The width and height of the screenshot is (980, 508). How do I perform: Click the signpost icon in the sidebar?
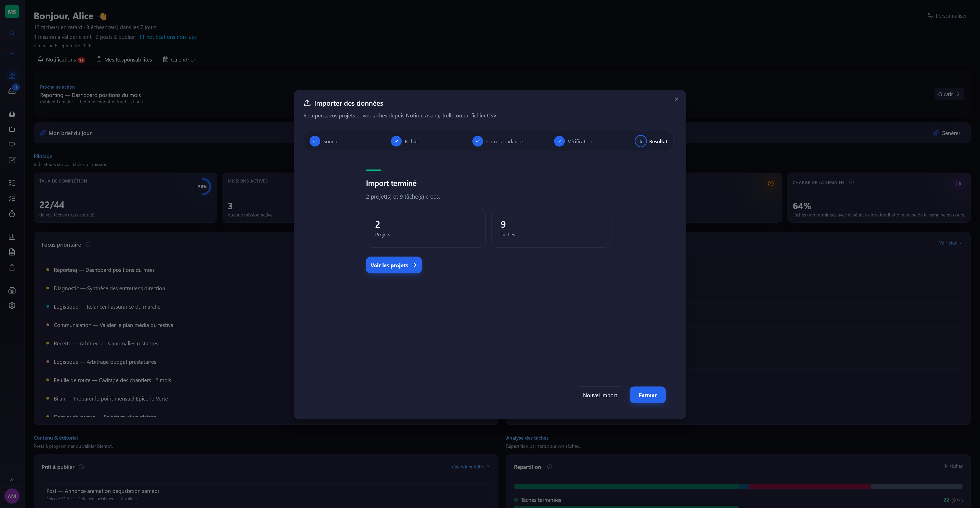tap(12, 144)
